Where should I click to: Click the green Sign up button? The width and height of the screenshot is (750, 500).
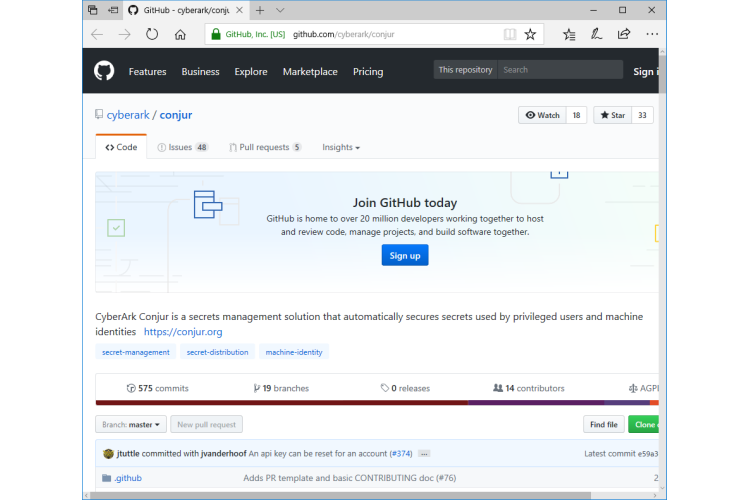(x=404, y=255)
